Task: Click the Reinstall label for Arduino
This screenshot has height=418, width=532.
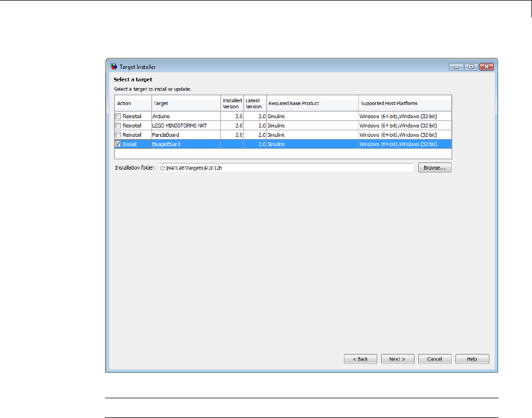Action: 132,116
